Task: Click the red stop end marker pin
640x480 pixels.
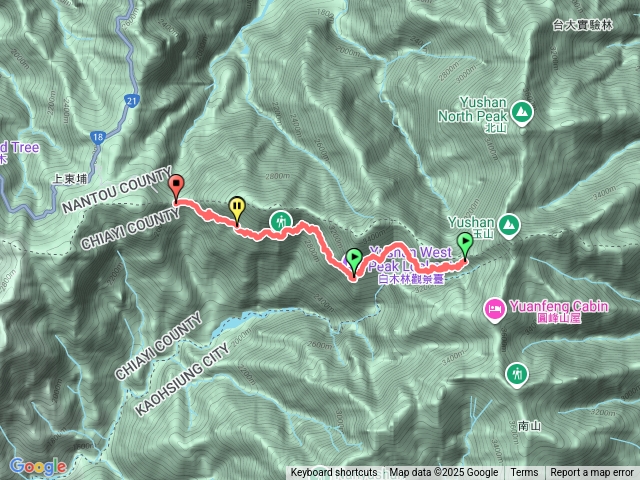Action: 176,187
